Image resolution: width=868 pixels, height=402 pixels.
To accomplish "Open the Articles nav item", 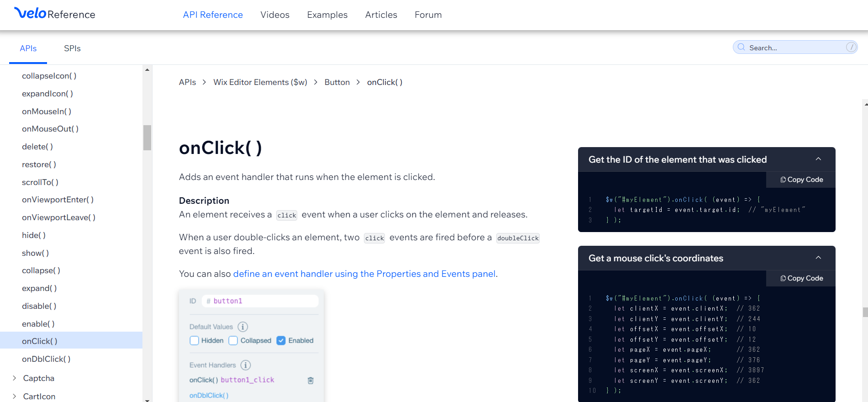I will pyautogui.click(x=381, y=15).
